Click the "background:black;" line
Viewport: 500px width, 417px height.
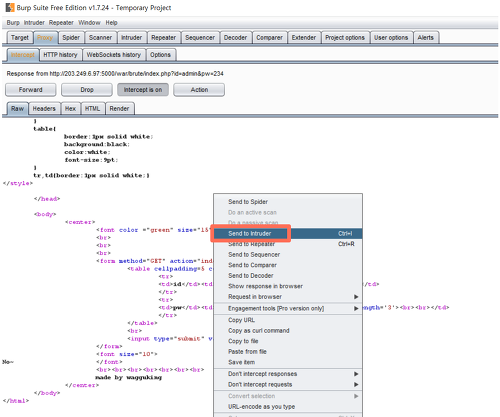(97, 144)
